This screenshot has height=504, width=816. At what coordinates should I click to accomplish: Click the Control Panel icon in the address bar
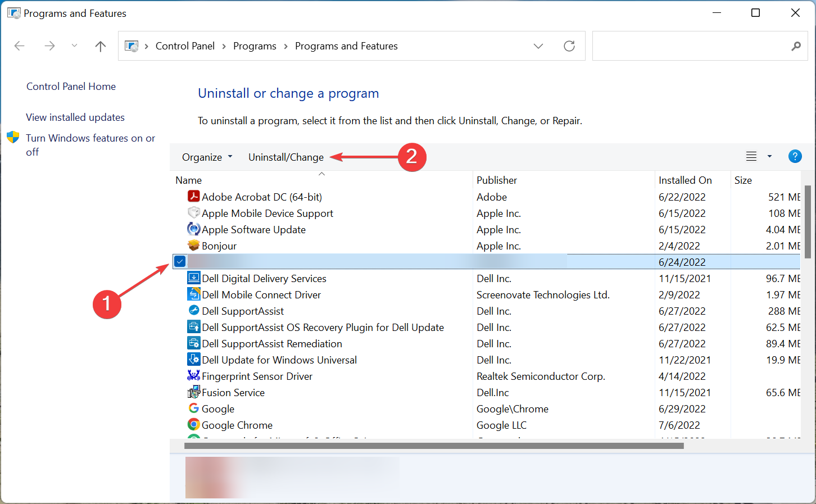[132, 46]
